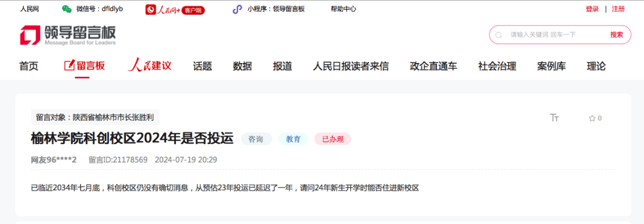Viewport: 644px width, 224px height.
Task: Select the 理论 navigation tab
Action: tap(596, 66)
